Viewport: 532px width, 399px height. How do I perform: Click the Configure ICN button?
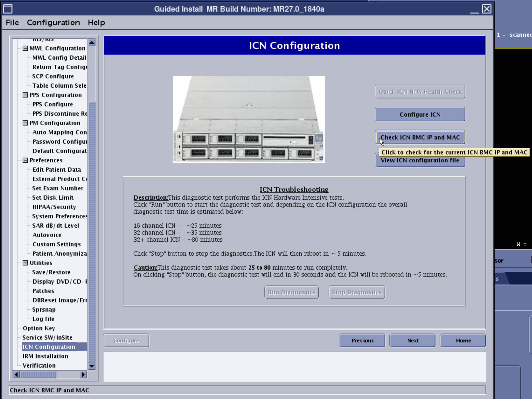click(x=419, y=114)
